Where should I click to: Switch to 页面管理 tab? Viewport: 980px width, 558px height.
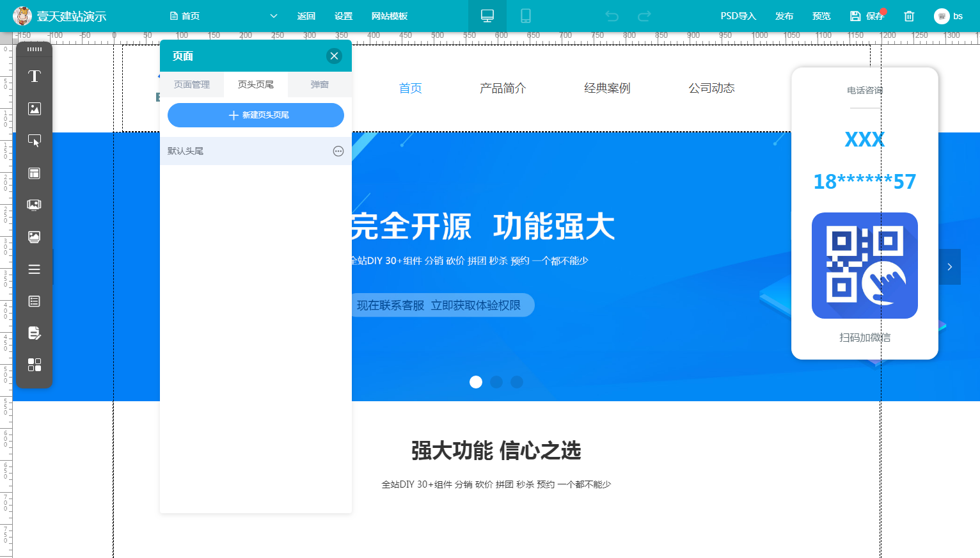(x=192, y=84)
